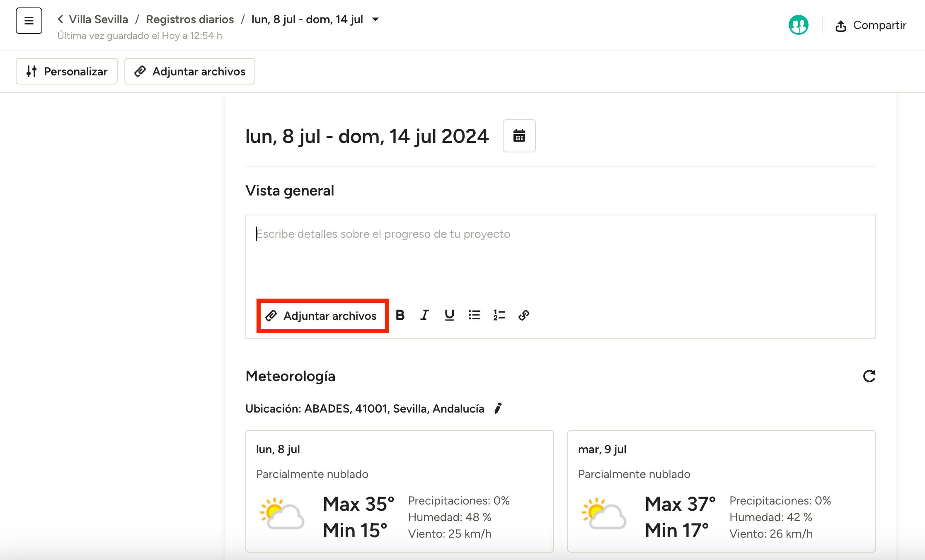Insert a bulleted list
The height and width of the screenshot is (560, 925).
pos(474,315)
